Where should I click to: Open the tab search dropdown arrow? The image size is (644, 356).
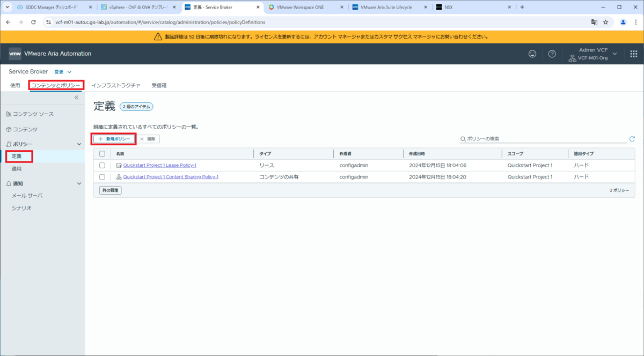(8, 7)
